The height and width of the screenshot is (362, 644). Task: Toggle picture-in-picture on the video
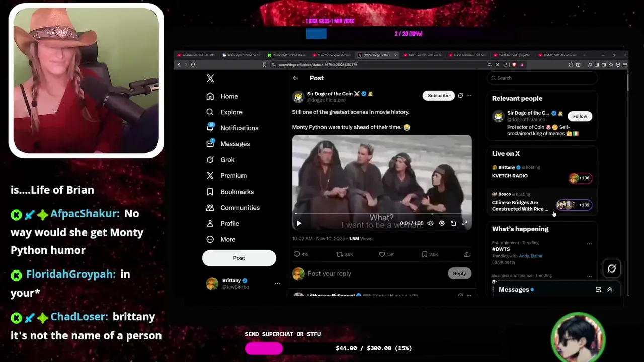tap(453, 223)
